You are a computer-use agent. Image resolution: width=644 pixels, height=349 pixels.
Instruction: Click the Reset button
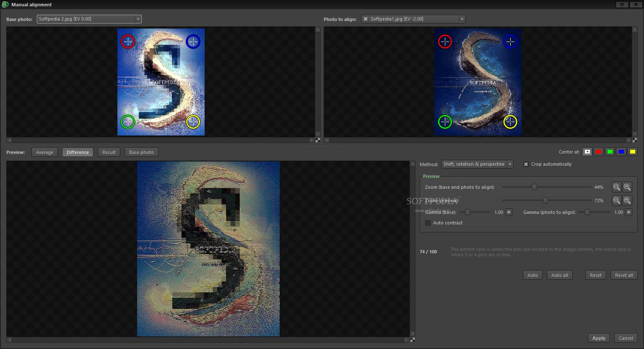pyautogui.click(x=596, y=275)
